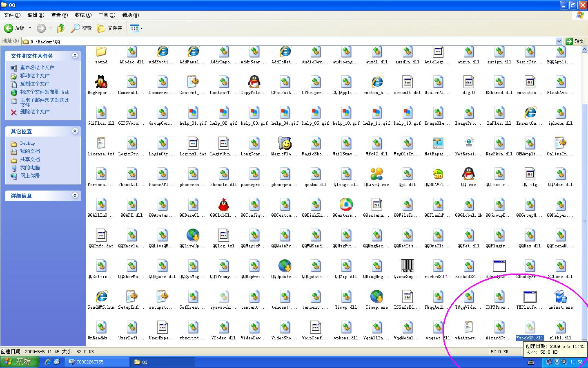
Task: Click 删除这个文件 link
Action: [x=35, y=112]
